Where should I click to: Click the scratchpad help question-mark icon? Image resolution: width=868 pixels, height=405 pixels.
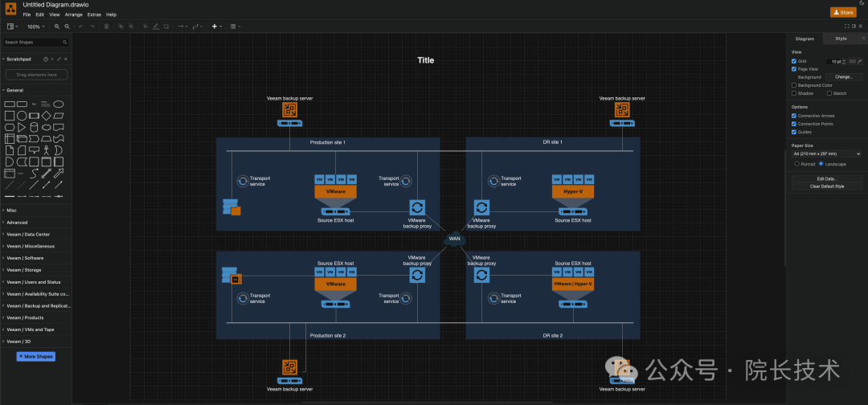tap(45, 59)
